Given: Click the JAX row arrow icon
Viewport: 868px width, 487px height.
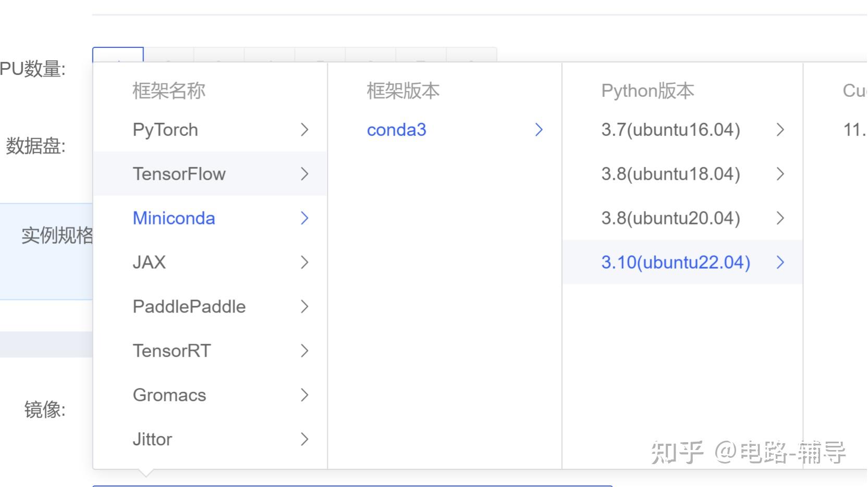Looking at the screenshot, I should click(305, 263).
